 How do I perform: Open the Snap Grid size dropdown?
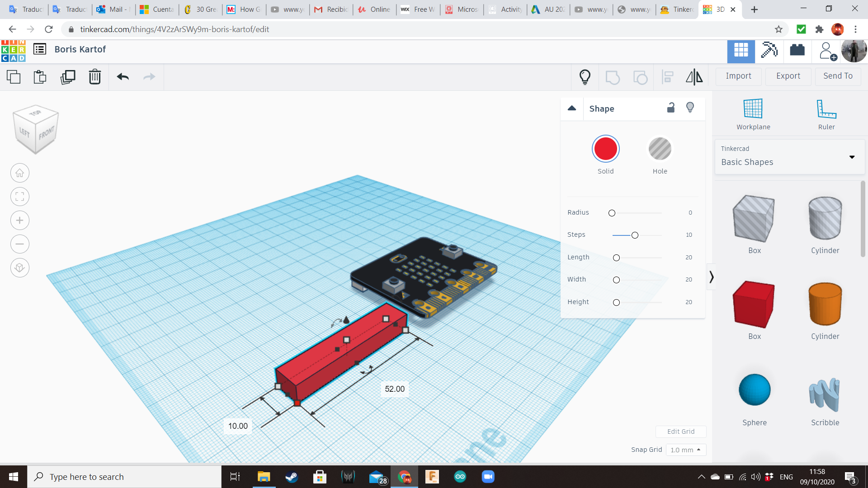[686, 450]
